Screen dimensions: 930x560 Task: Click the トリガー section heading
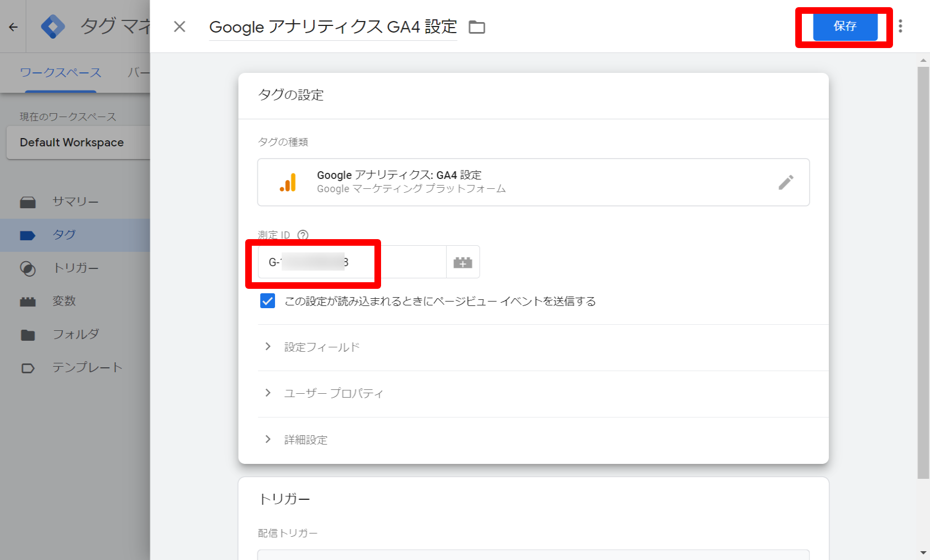(x=284, y=499)
